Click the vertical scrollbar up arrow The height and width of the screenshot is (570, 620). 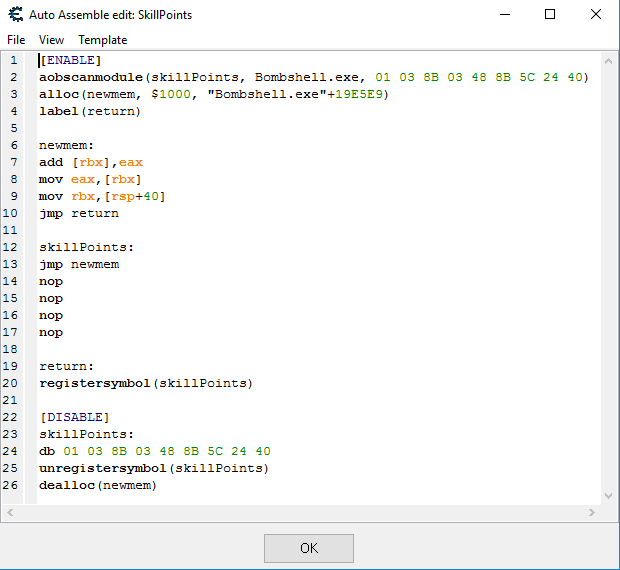coord(610,60)
